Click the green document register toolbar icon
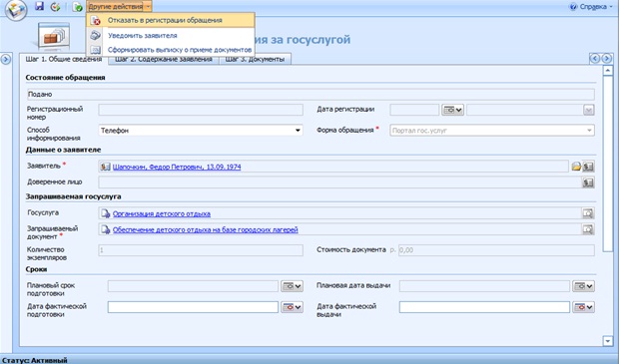 click(78, 7)
